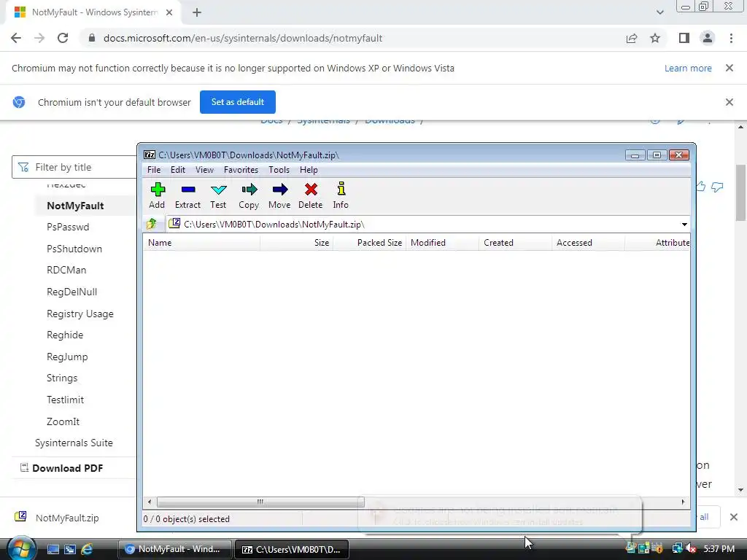747x560 pixels.
Task: Sort by the Accessed column header
Action: pos(588,243)
